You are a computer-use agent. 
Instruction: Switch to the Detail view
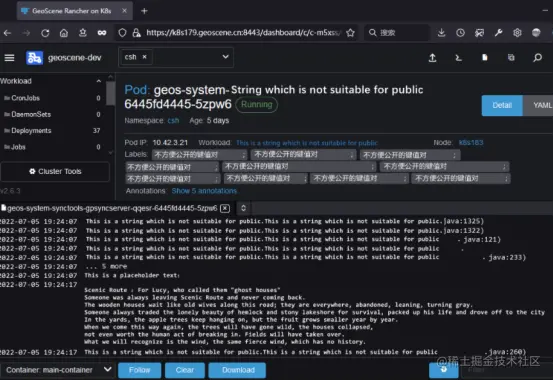[502, 105]
